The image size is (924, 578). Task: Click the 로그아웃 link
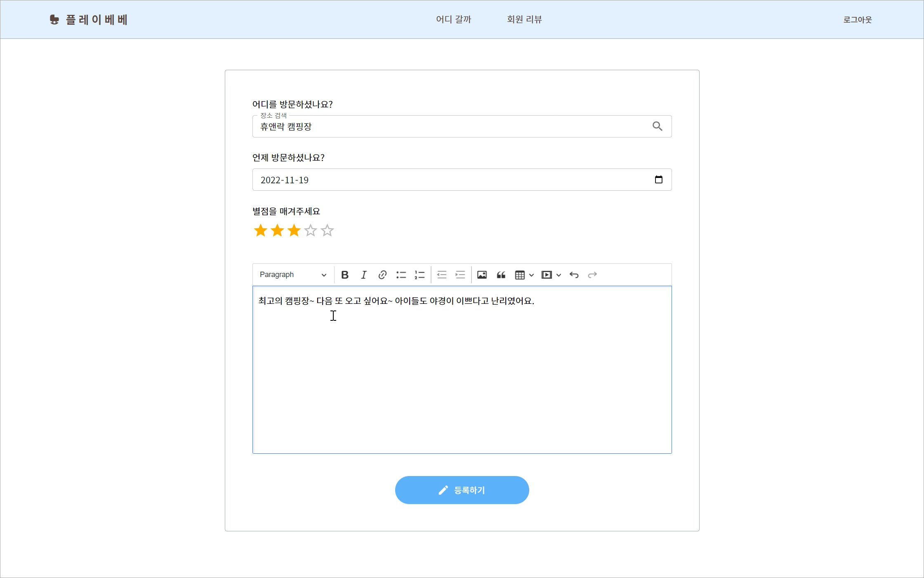point(857,19)
